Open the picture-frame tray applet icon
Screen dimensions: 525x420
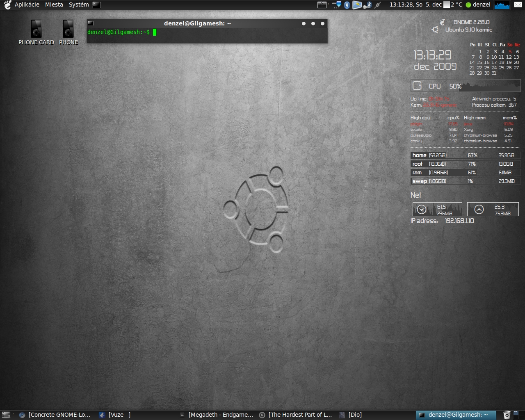[x=357, y=5]
